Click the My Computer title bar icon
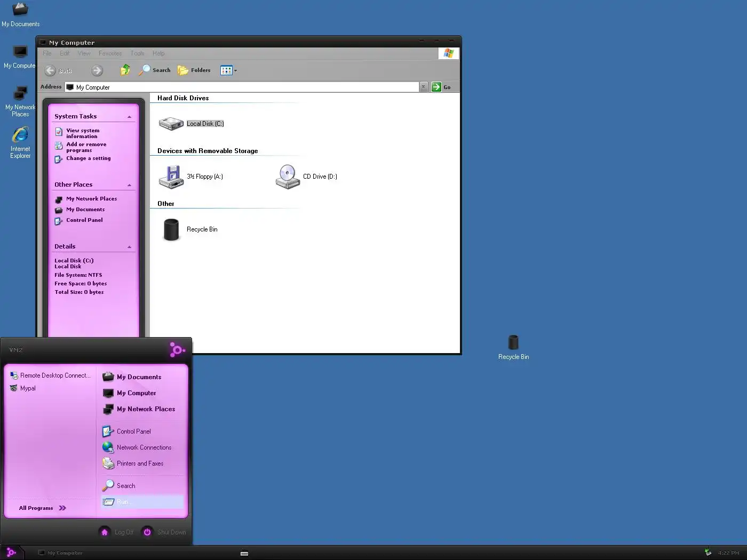The height and width of the screenshot is (560, 747). click(x=43, y=43)
